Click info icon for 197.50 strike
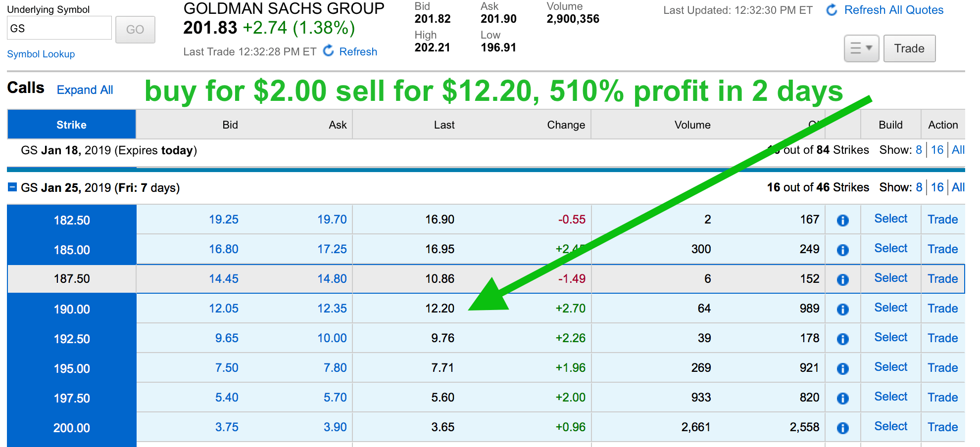This screenshot has height=447, width=980. [842, 398]
